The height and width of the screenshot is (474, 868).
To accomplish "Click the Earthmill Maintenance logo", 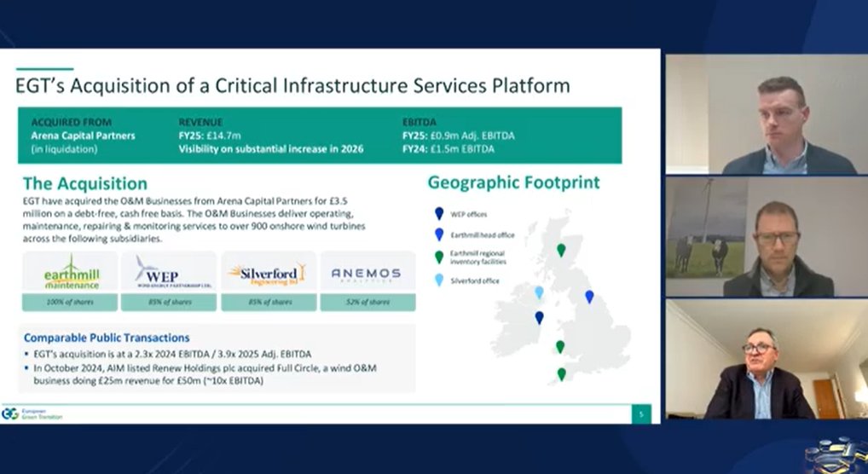I will click(x=71, y=273).
